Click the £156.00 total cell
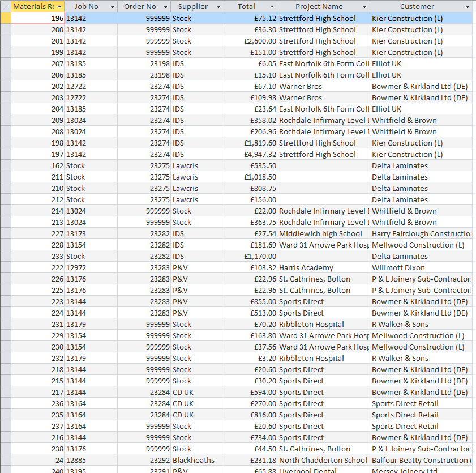Viewport: 476px width, 473px height. pyautogui.click(x=250, y=199)
